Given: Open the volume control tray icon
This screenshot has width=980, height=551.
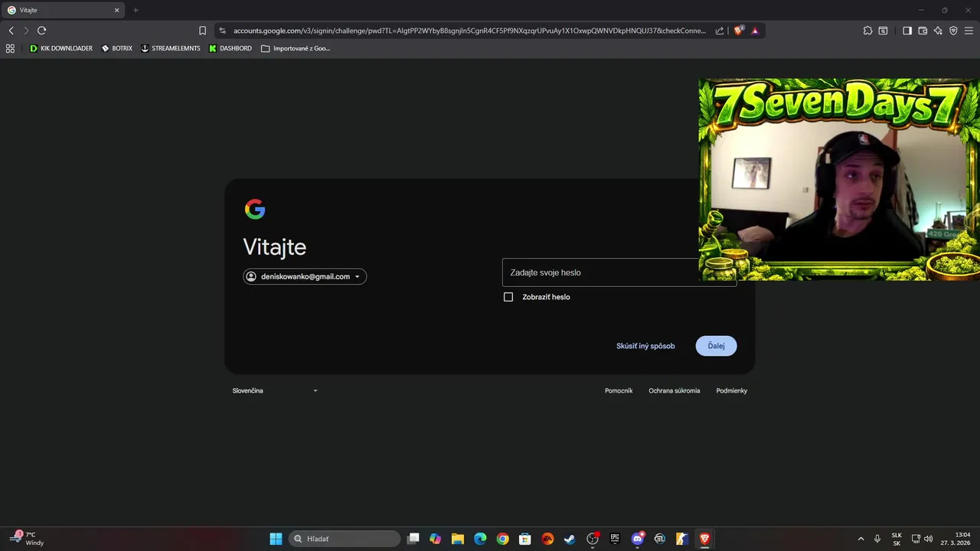Looking at the screenshot, I should (x=929, y=539).
